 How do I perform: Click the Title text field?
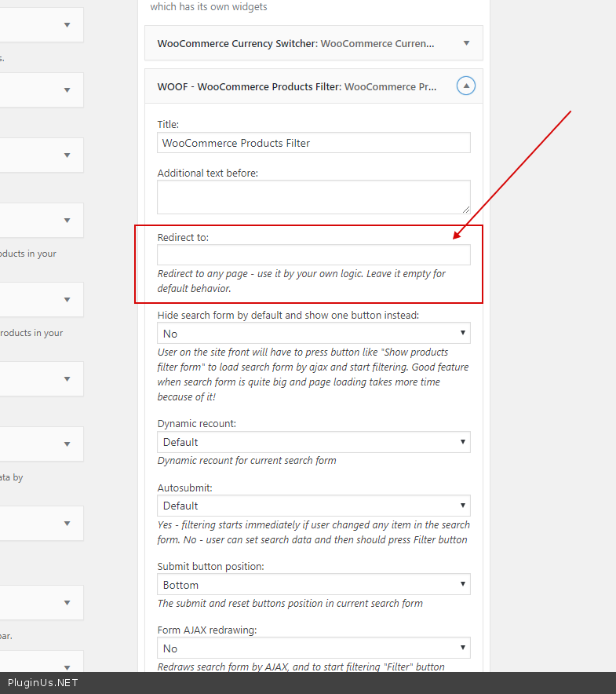313,143
